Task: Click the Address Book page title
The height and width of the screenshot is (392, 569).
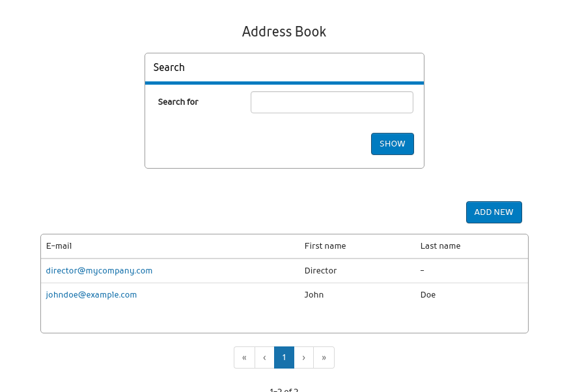Action: pyautogui.click(x=284, y=32)
